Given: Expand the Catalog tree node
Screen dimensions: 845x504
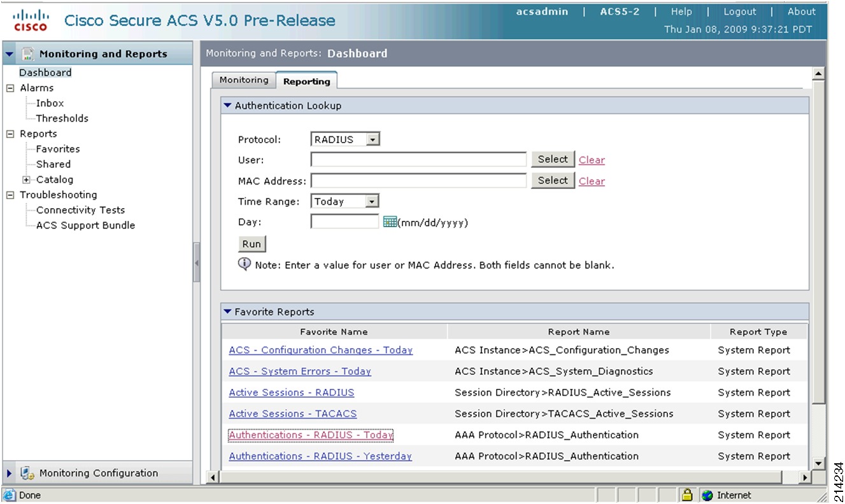Looking at the screenshot, I should pyautogui.click(x=26, y=179).
